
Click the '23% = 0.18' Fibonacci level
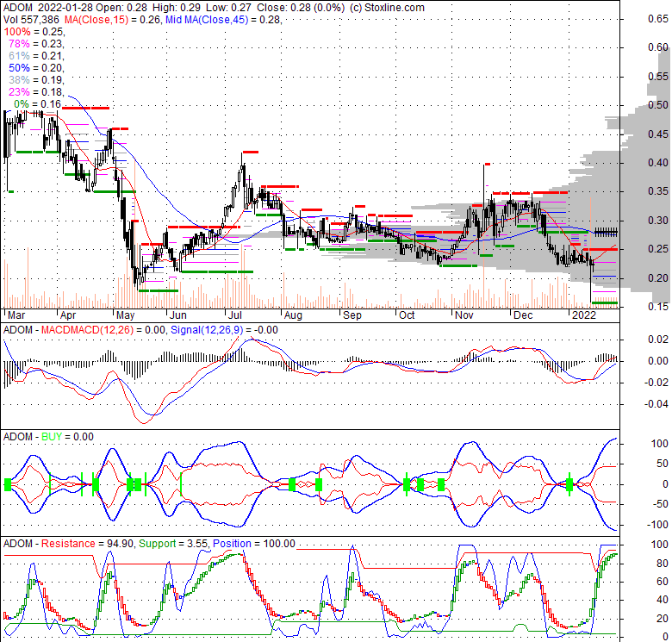[x=36, y=91]
